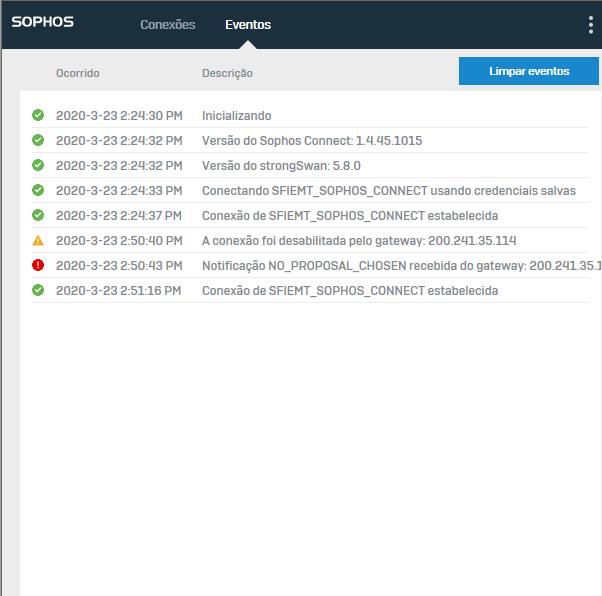The height and width of the screenshot is (596, 602).
Task: Select the Eventos tab
Action: tap(248, 25)
